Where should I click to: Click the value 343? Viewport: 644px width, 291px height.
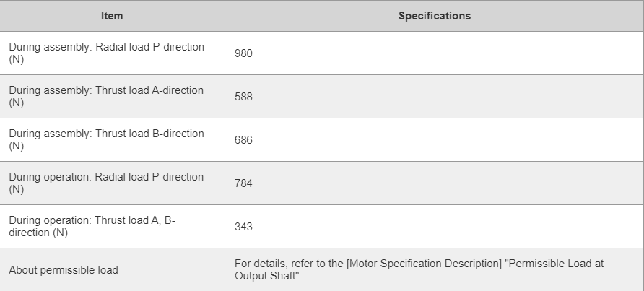tap(243, 227)
